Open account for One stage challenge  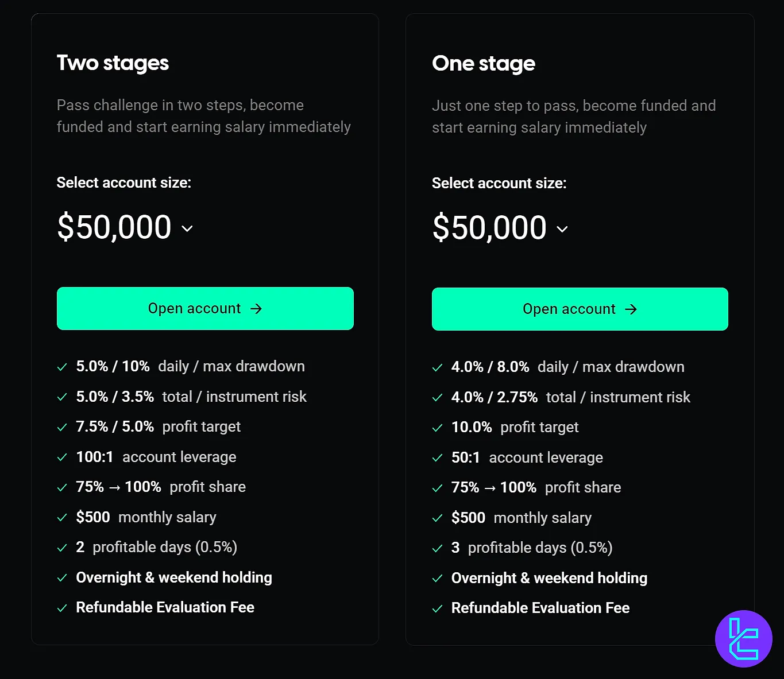(x=580, y=309)
